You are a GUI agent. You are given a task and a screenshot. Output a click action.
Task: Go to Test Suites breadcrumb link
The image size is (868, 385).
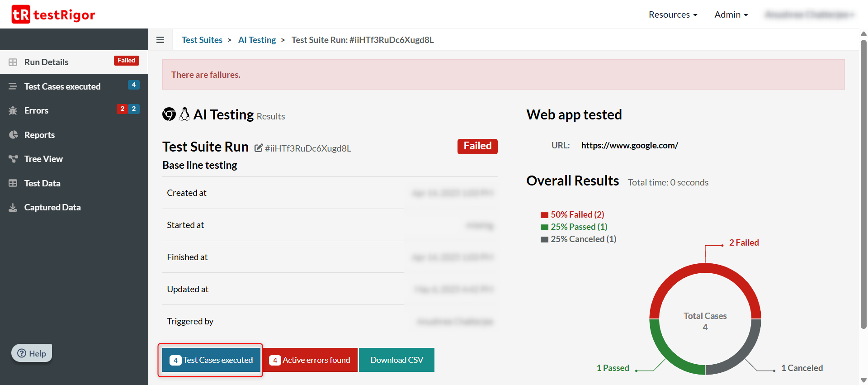click(x=202, y=40)
